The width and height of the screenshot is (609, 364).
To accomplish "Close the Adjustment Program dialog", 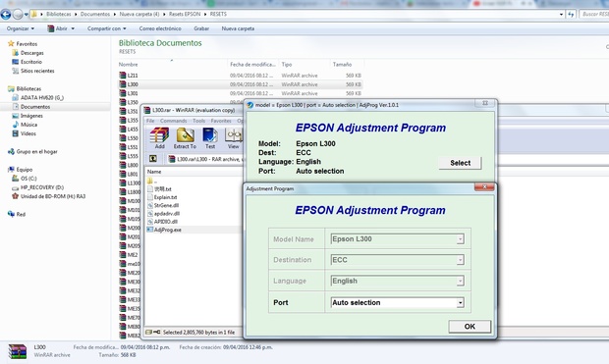I will (484, 187).
